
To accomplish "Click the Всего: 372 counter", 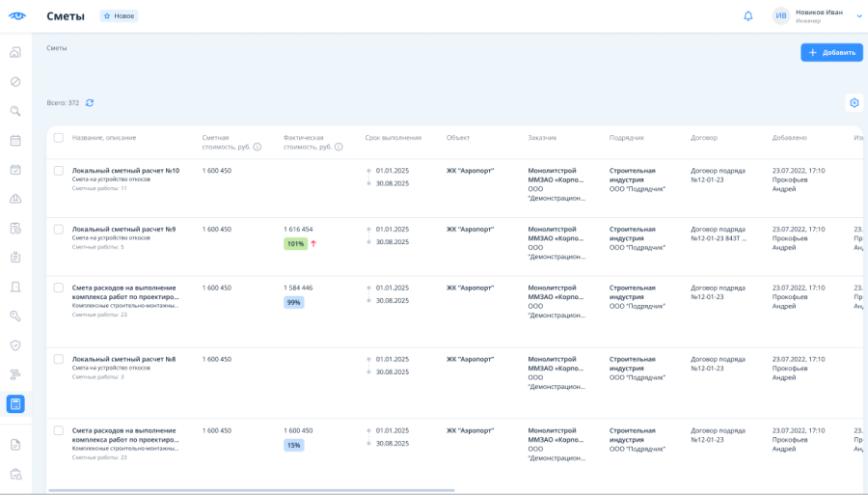I will click(63, 103).
